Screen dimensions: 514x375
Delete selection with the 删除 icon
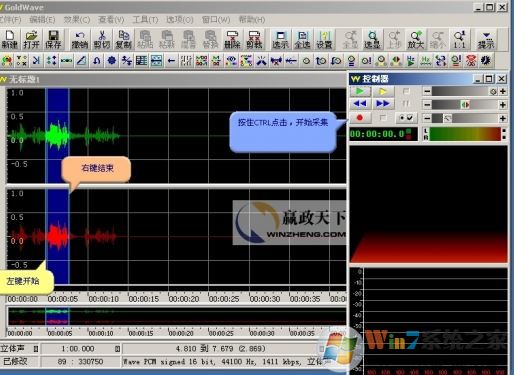coord(232,39)
